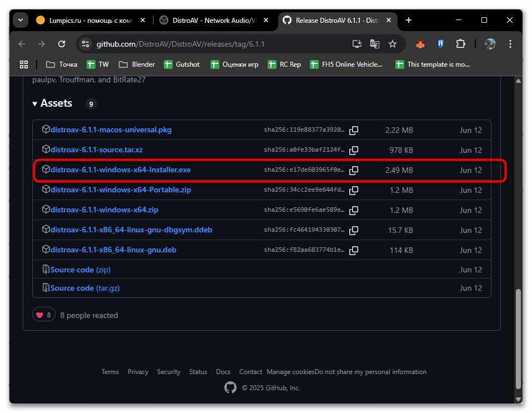The image size is (532, 413).
Task: Open the tab search dropdown
Action: pyautogui.click(x=21, y=20)
